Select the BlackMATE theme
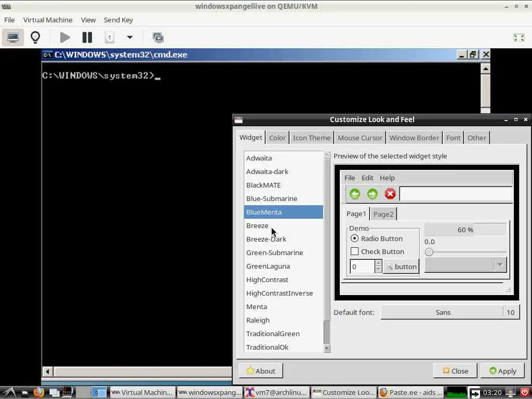This screenshot has width=532, height=399. click(283, 185)
